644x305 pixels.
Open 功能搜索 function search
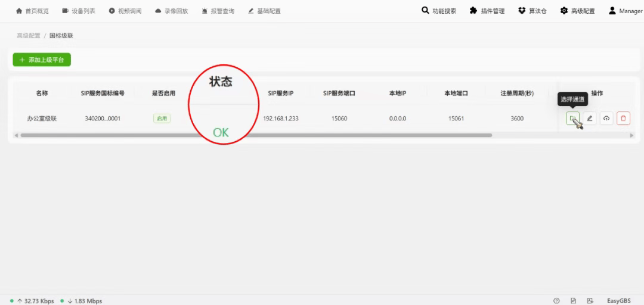[x=439, y=11]
